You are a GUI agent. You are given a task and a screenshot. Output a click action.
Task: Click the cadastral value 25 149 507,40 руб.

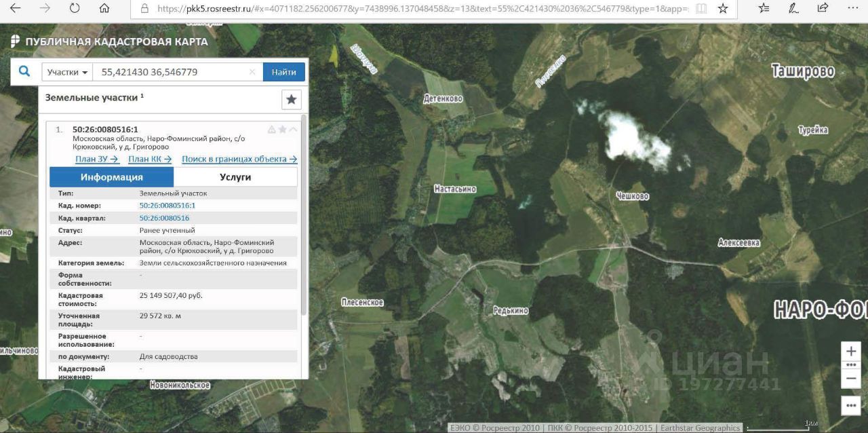171,296
